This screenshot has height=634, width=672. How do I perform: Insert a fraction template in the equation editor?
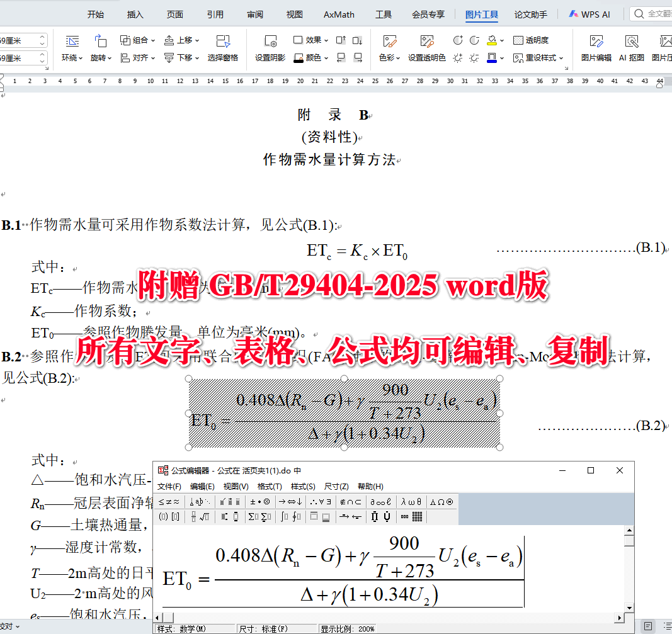192,517
